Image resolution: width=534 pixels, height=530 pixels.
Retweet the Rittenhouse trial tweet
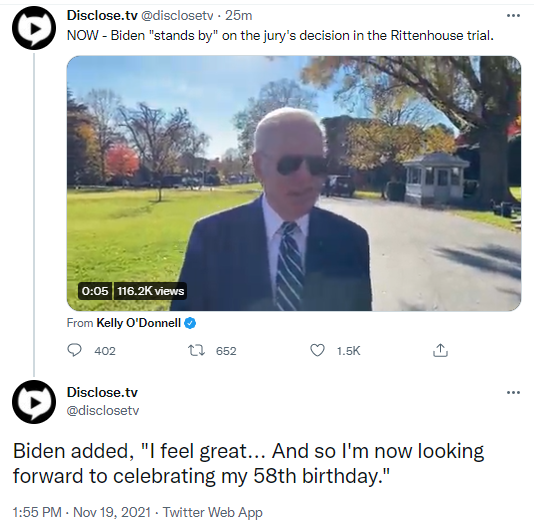pyautogui.click(x=197, y=350)
